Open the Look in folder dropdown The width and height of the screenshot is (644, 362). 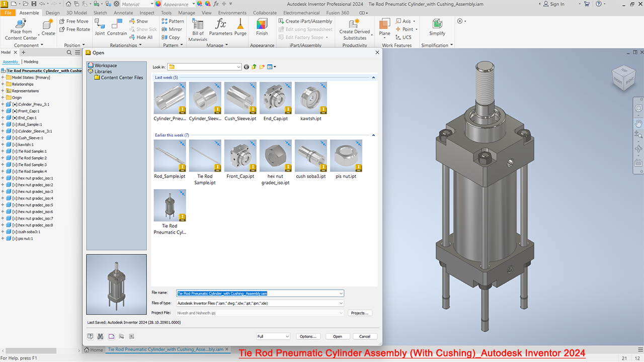238,67
